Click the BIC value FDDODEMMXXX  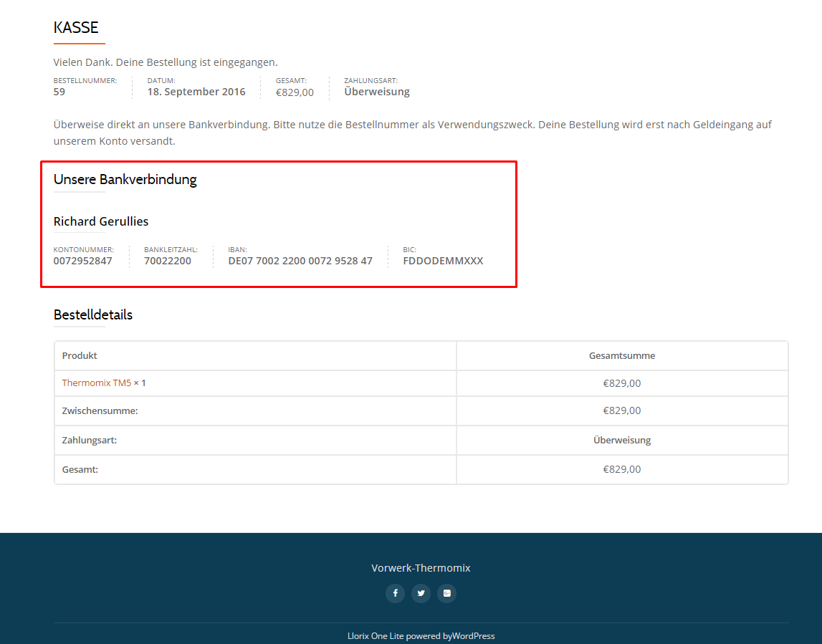(443, 261)
